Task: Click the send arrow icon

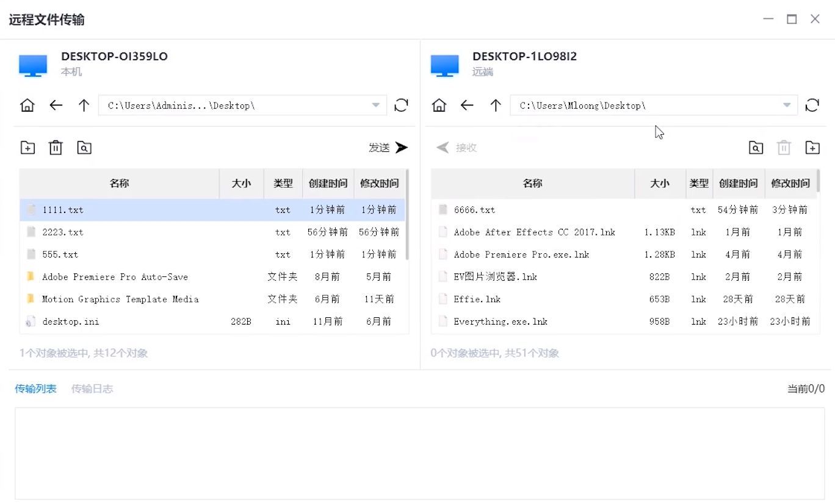Action: tap(401, 147)
